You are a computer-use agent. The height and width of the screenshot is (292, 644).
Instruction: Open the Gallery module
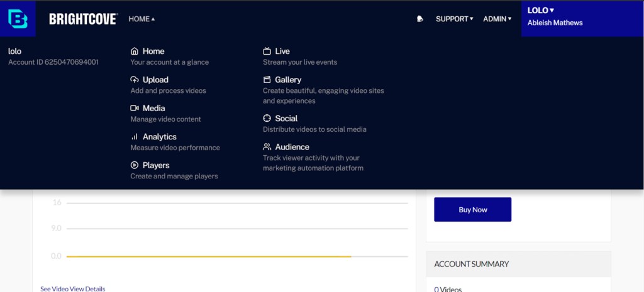click(288, 80)
